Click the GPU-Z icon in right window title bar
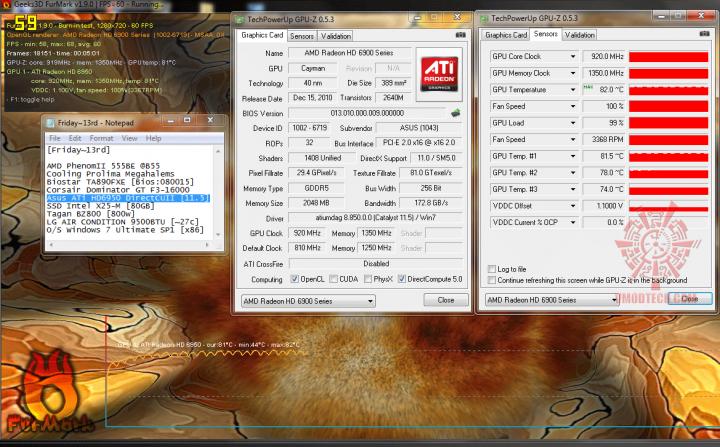This screenshot has width=720, height=447. [484, 18]
